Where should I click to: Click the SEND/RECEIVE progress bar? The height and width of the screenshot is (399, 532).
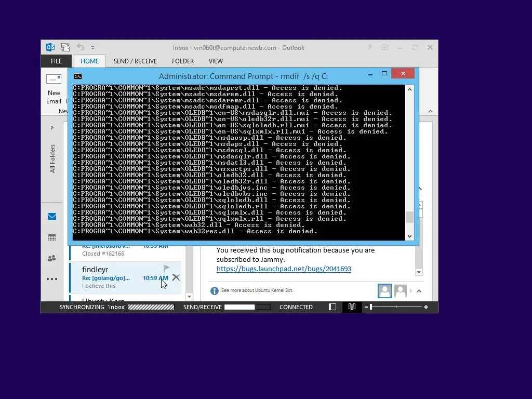point(247,307)
